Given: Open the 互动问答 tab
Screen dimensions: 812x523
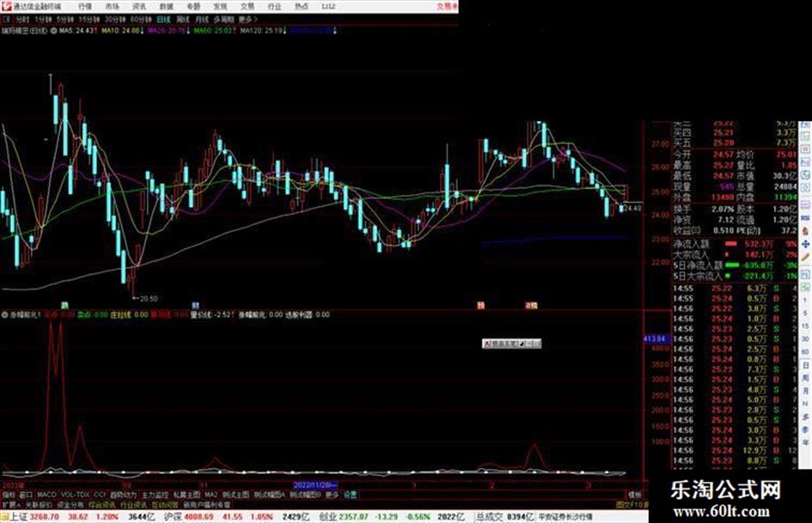Looking at the screenshot, I should click(165, 504).
